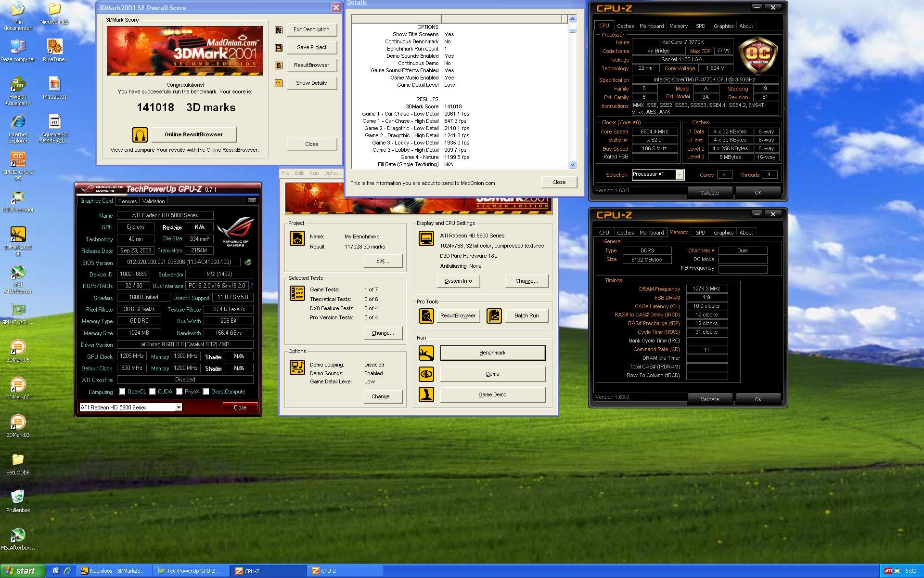Screen dimensions: 924x578
Task: Launch CPUID CPU-Z OC shortcut
Action: [18, 166]
